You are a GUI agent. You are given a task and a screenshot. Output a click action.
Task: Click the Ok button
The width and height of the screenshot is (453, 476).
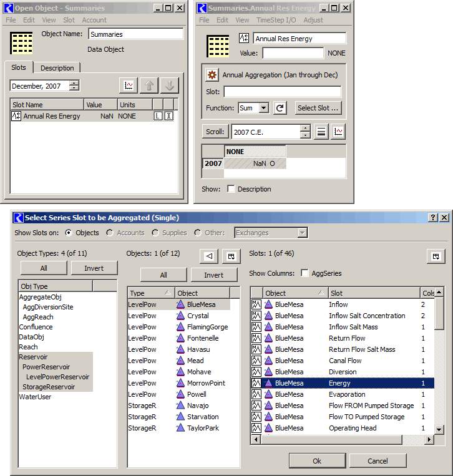(x=317, y=460)
